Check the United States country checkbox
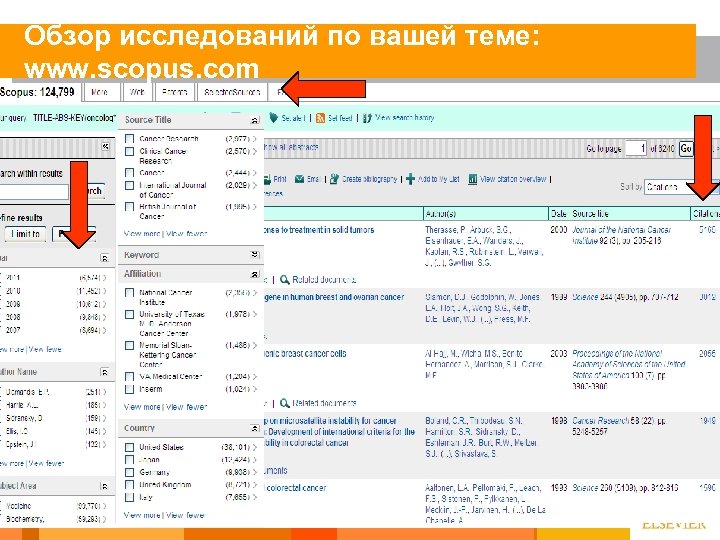The width and height of the screenshot is (720, 540). [x=129, y=447]
